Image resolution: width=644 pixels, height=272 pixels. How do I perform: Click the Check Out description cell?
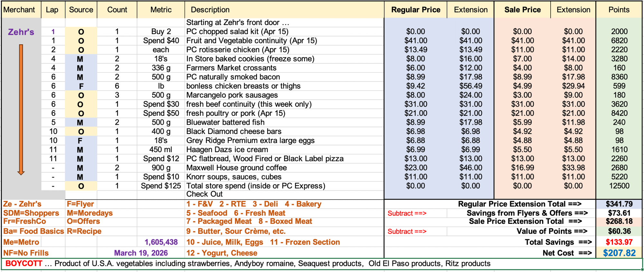tap(204, 194)
